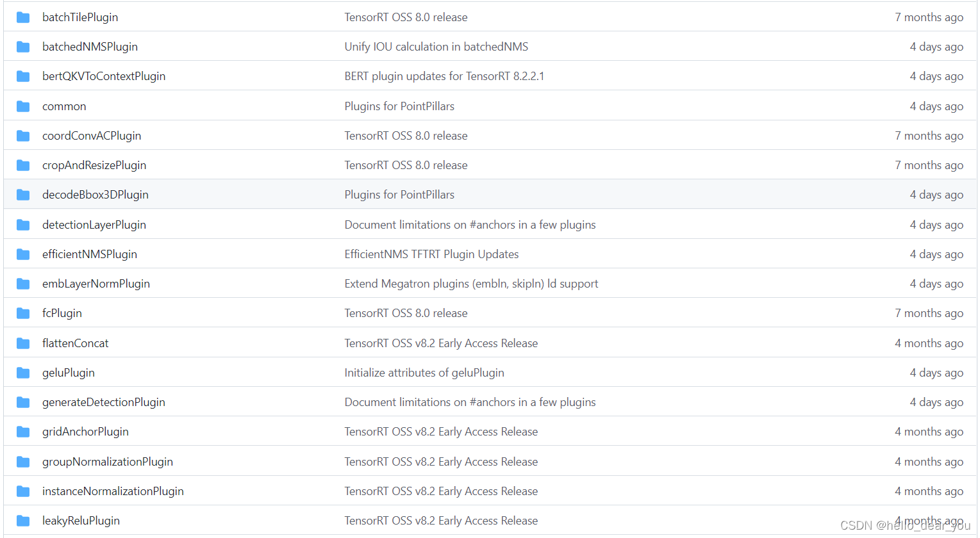Click '4 days ago' on detectionLayerPlugin row
Image resolution: width=980 pixels, height=538 pixels.
pos(936,224)
